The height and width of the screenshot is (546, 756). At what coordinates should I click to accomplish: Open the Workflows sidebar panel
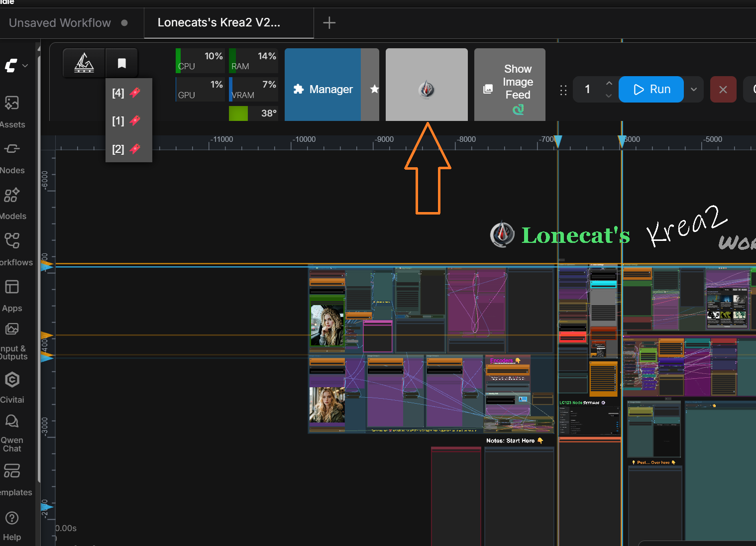12,249
